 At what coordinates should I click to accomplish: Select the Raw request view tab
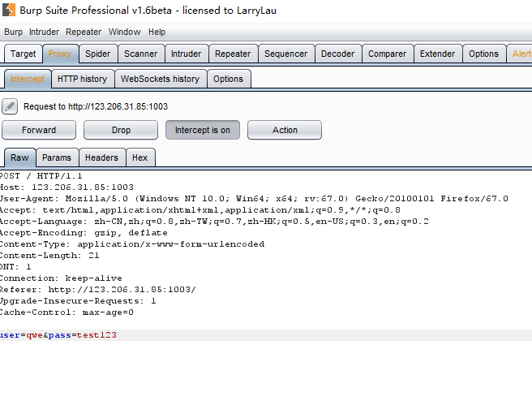pyautogui.click(x=19, y=157)
